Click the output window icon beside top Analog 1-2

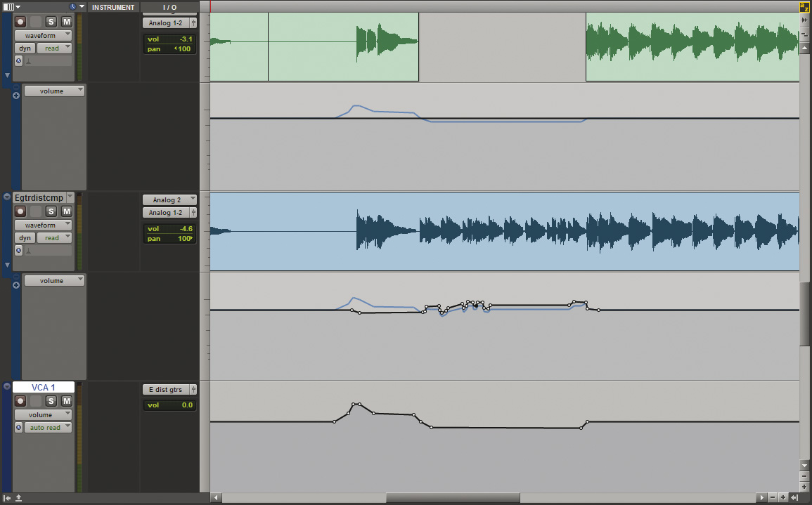pyautogui.click(x=193, y=22)
